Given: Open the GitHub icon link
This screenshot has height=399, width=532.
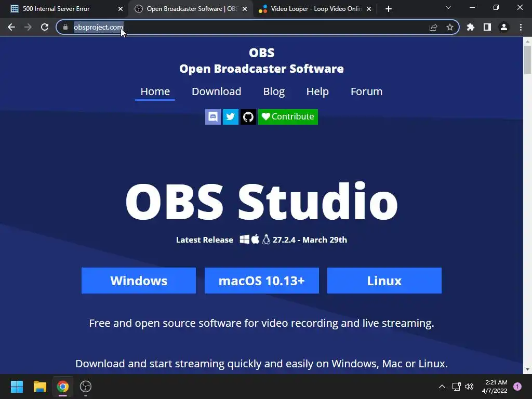Looking at the screenshot, I should (248, 117).
